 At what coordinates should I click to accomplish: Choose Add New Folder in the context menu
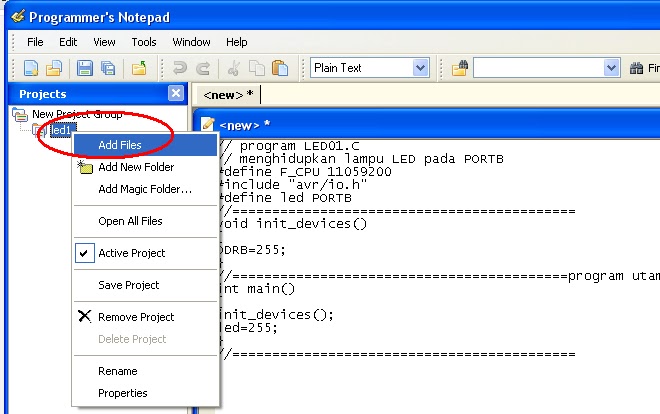pos(146,167)
